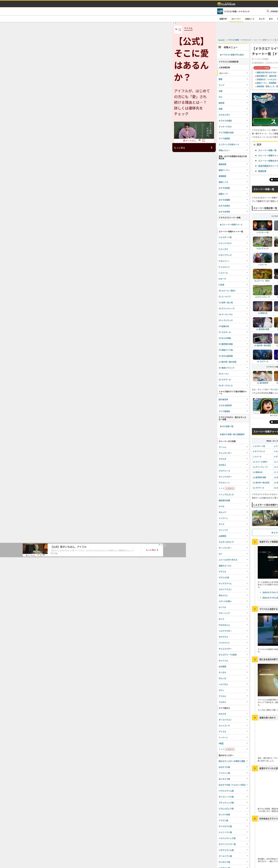
Task: Open the 分岐ルート navigation tab
Action: click(250, 19)
